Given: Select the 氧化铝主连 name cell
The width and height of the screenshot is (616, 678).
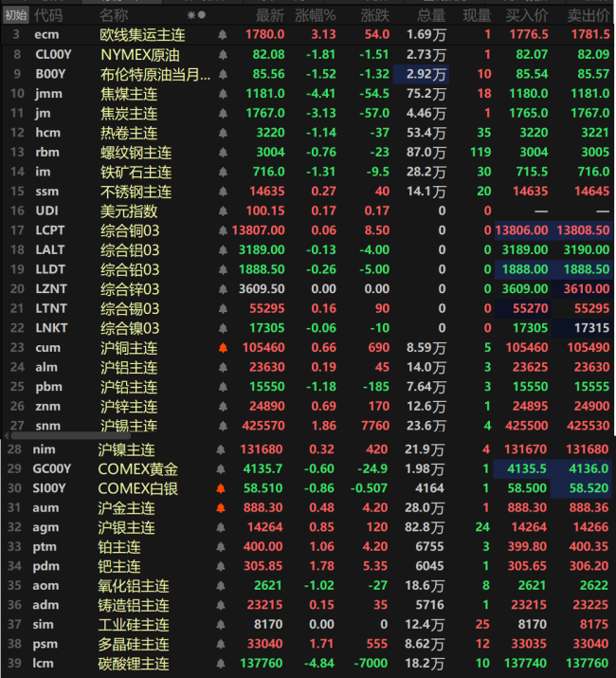Looking at the screenshot, I should click(x=134, y=586).
